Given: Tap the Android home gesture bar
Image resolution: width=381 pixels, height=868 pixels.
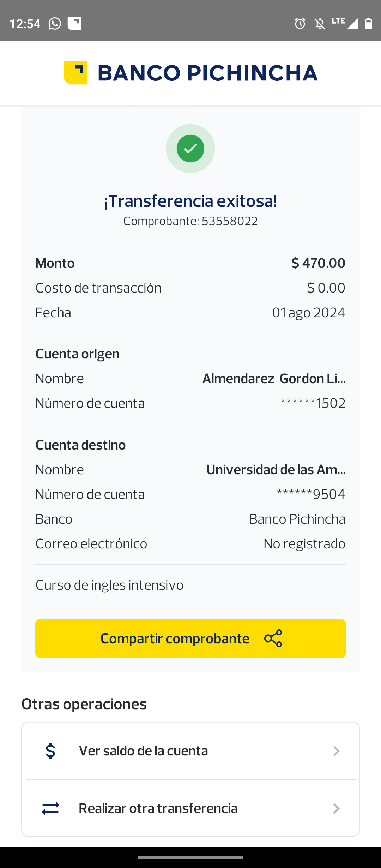Looking at the screenshot, I should pos(190,857).
